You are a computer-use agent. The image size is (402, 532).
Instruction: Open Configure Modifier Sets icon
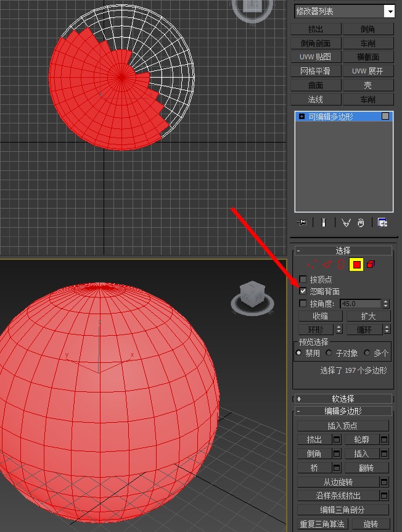click(383, 223)
